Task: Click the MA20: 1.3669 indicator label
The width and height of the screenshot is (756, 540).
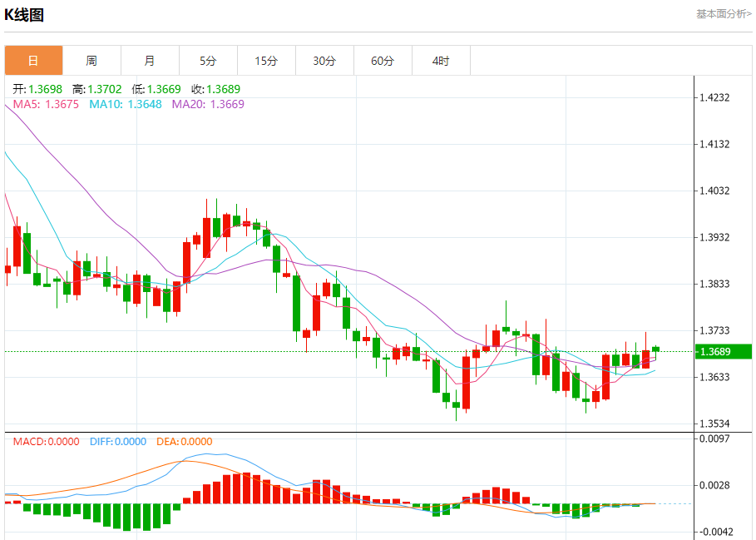Action: point(208,104)
